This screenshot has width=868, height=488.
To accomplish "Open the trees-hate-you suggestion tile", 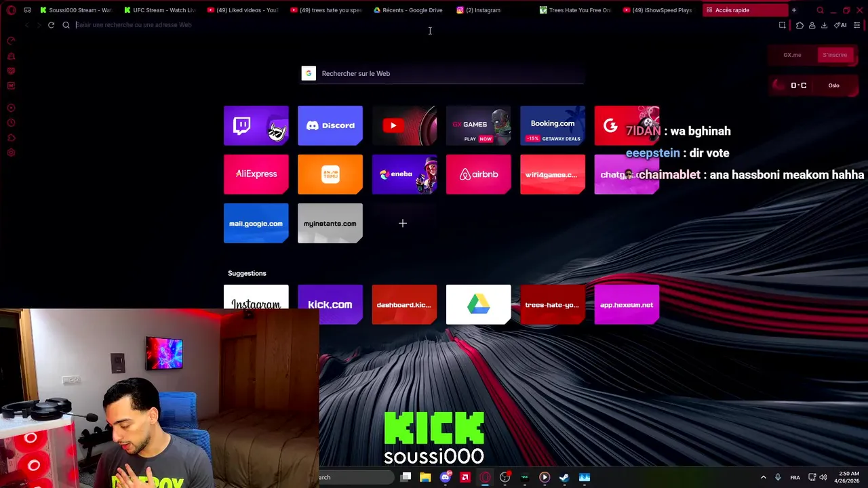I will [x=553, y=304].
